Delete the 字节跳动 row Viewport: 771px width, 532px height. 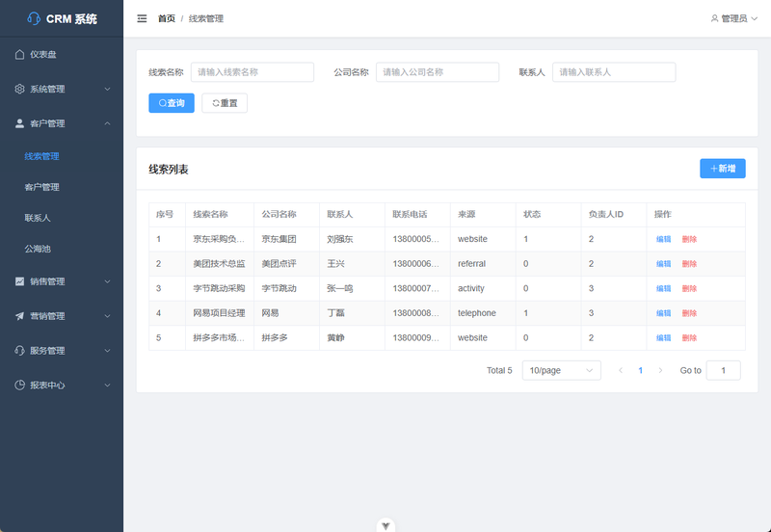pos(689,288)
